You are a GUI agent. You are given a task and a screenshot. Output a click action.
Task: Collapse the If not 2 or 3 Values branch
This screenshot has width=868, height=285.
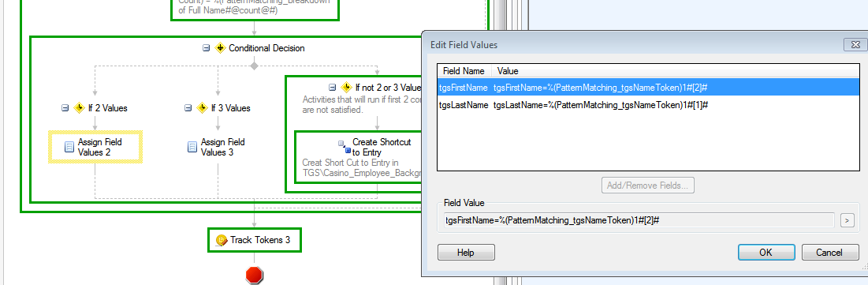pyautogui.click(x=333, y=87)
